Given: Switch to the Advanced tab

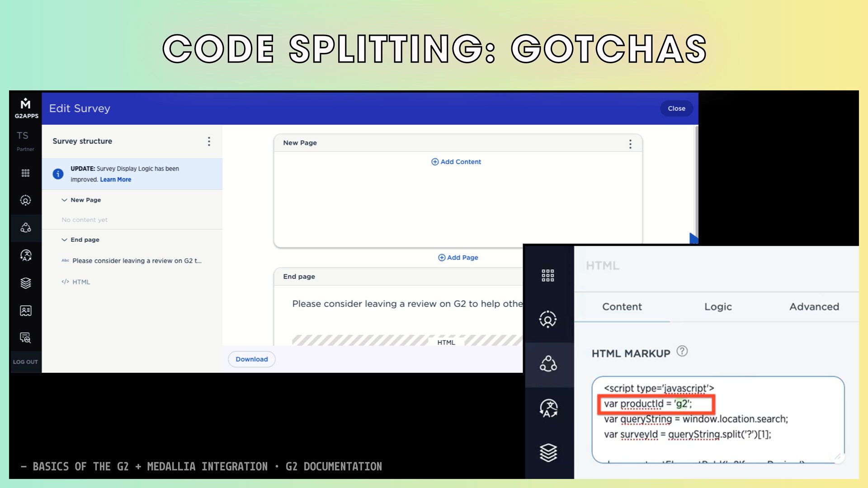Looking at the screenshot, I should 814,306.
